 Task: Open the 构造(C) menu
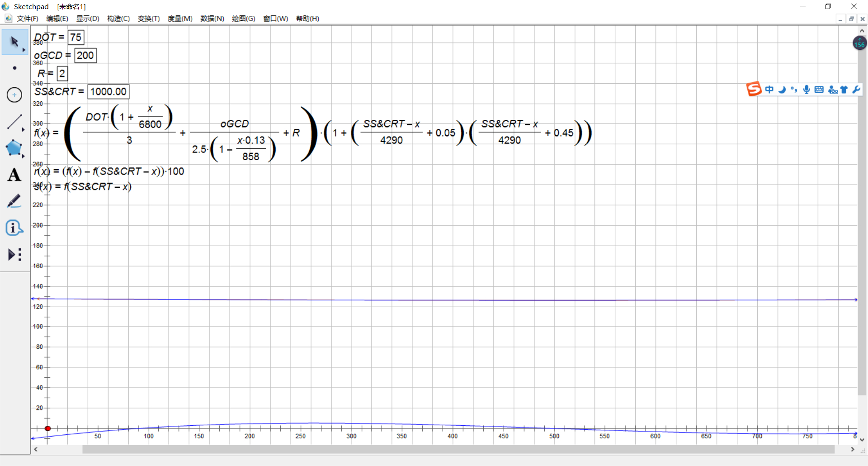[x=118, y=19]
